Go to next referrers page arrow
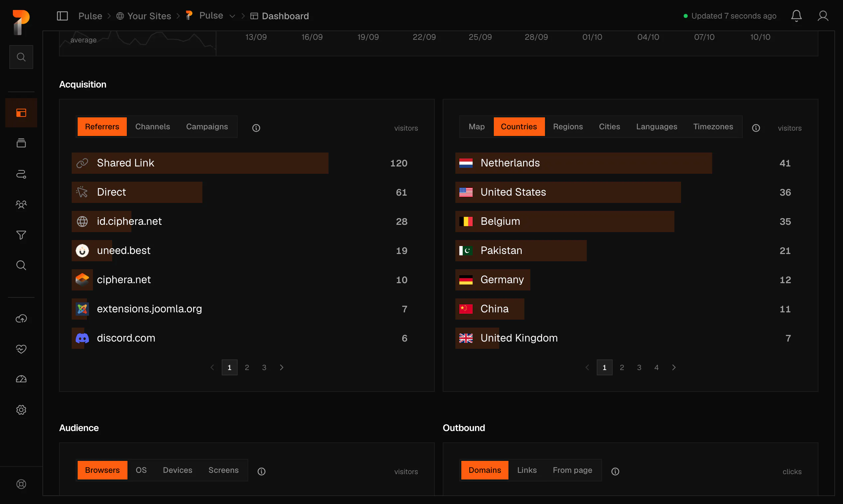This screenshot has height=504, width=843. (281, 367)
